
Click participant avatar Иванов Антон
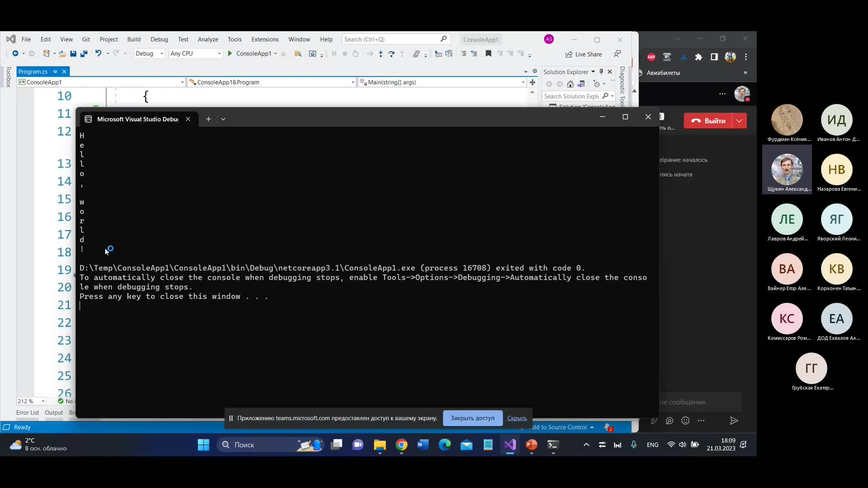pos(836,120)
